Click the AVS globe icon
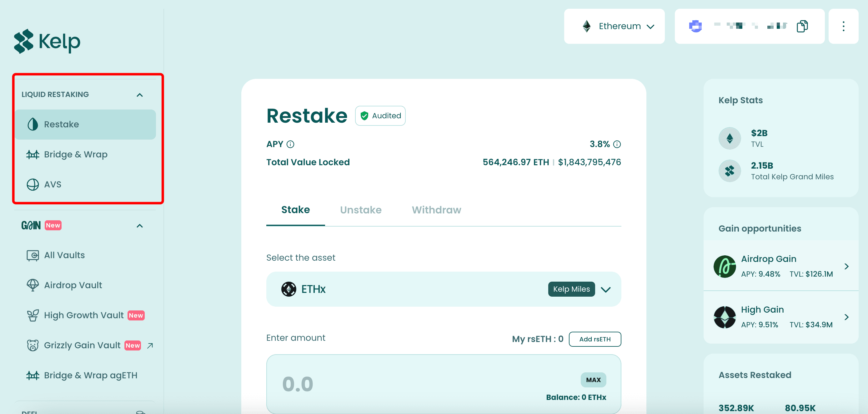The image size is (868, 414). 33,185
